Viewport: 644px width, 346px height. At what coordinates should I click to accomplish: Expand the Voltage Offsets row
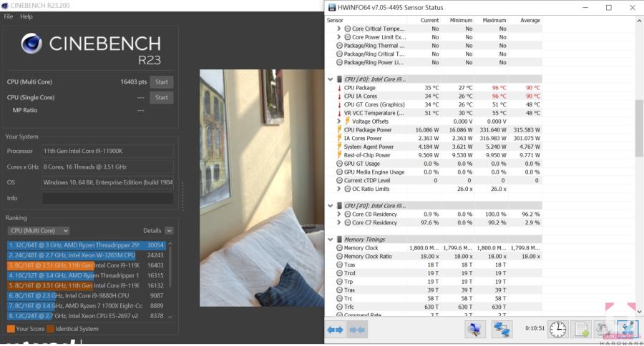339,121
